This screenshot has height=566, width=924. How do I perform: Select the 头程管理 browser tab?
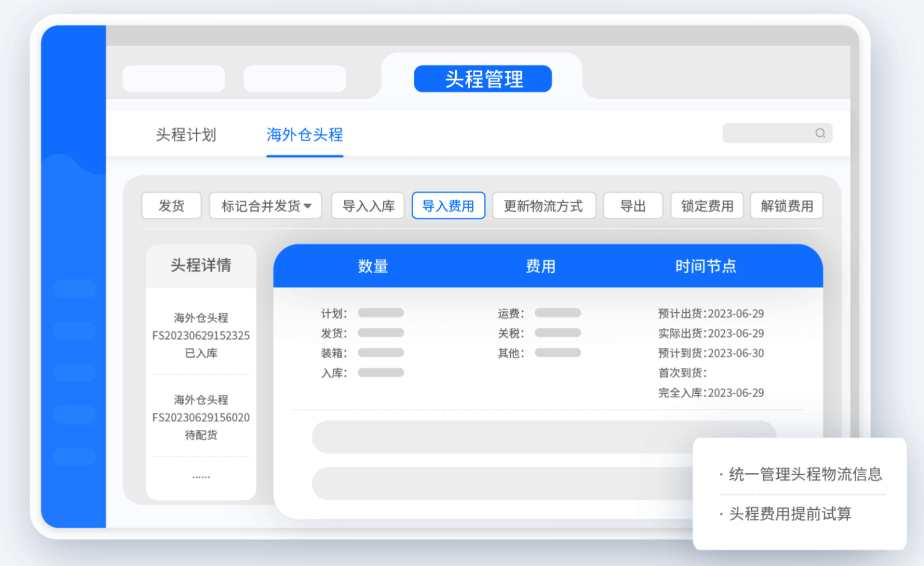pos(483,79)
